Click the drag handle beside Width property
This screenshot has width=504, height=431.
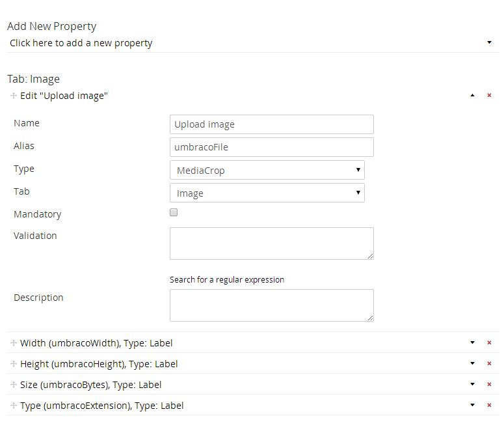[x=14, y=342]
